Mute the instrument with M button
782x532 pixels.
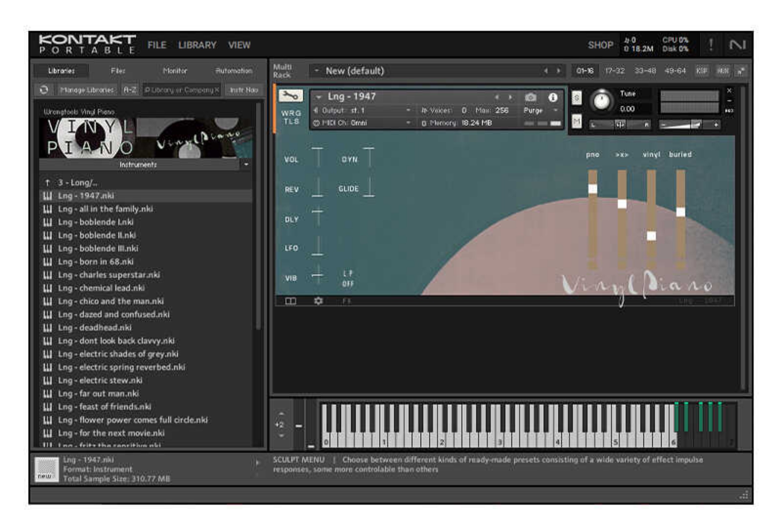click(576, 121)
